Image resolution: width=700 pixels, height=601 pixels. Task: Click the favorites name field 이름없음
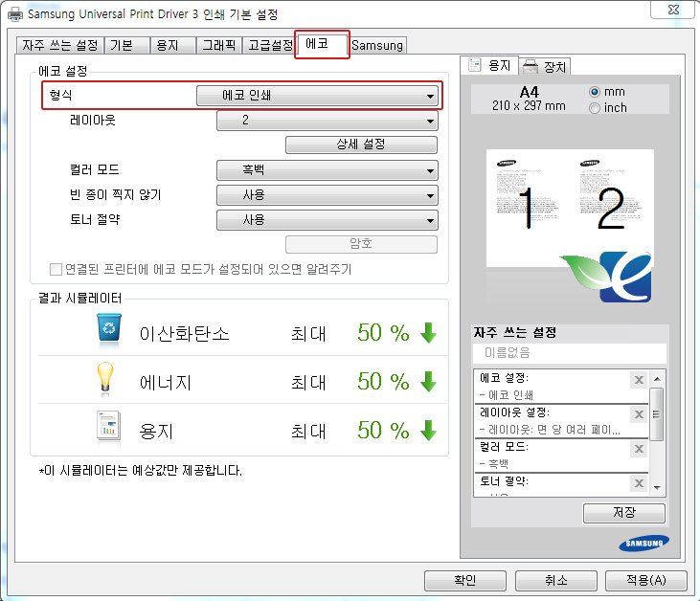[570, 353]
